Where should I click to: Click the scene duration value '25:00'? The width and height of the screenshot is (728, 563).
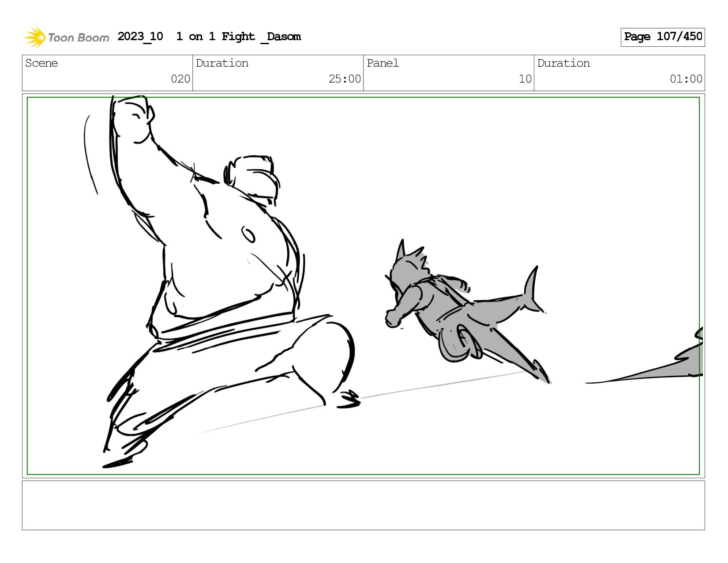[345, 79]
